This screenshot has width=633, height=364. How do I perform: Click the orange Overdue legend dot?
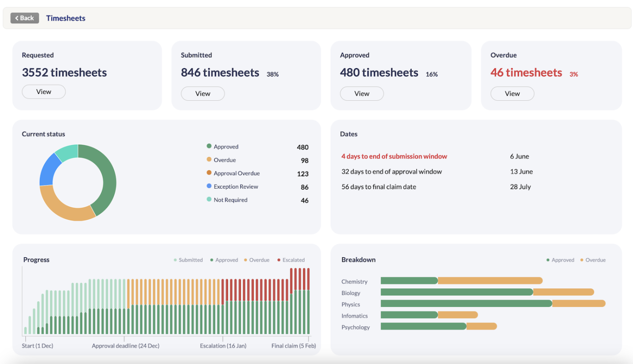(x=209, y=160)
